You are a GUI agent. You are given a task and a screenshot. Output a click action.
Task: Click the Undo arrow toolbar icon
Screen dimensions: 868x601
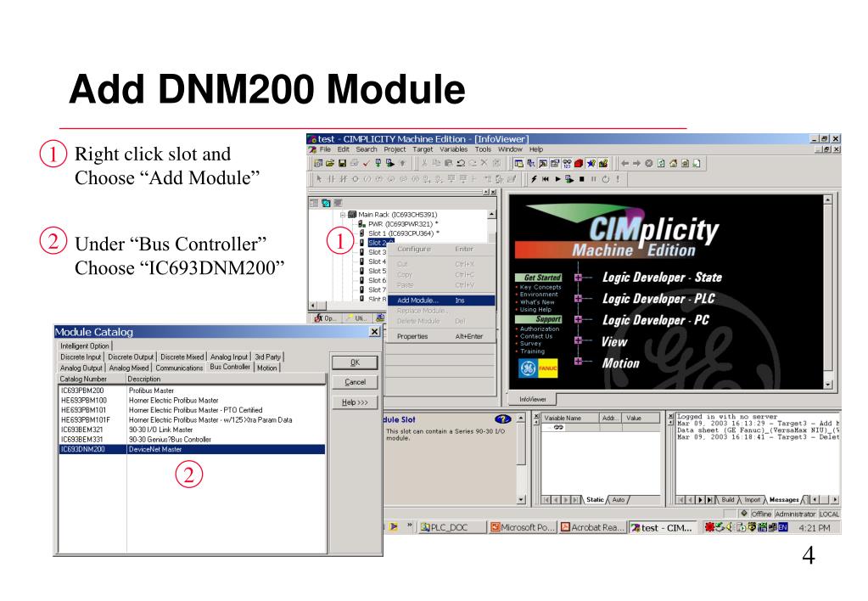pyautogui.click(x=460, y=163)
